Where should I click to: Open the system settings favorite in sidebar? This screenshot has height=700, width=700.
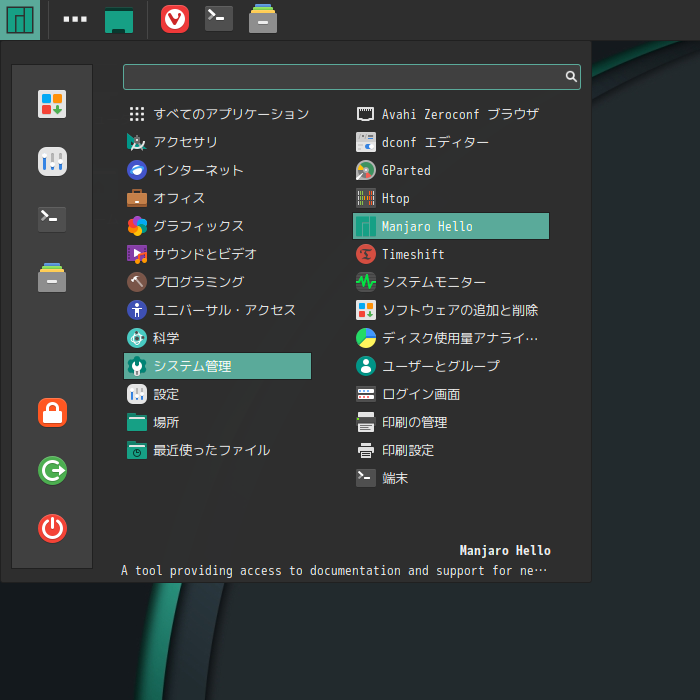pos(52,161)
